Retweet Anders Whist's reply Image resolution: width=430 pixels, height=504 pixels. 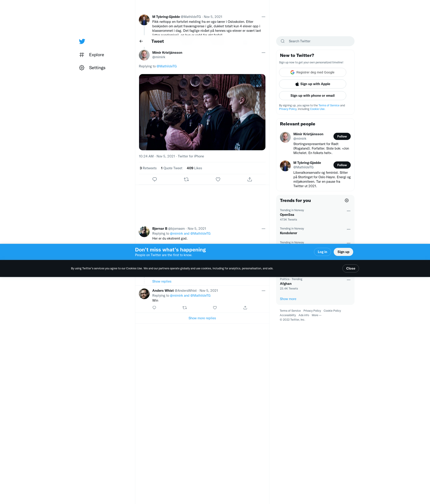click(185, 308)
